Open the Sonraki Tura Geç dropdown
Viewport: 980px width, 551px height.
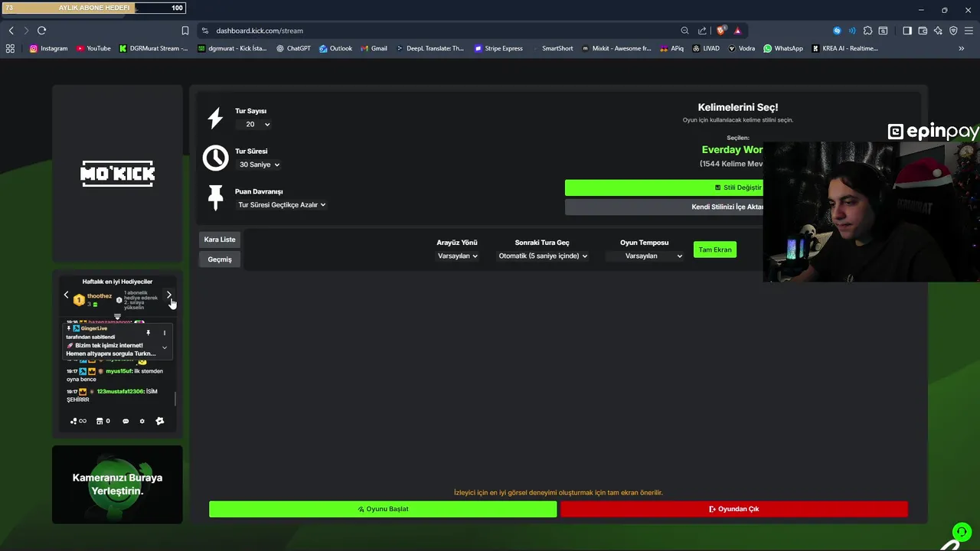tap(543, 256)
